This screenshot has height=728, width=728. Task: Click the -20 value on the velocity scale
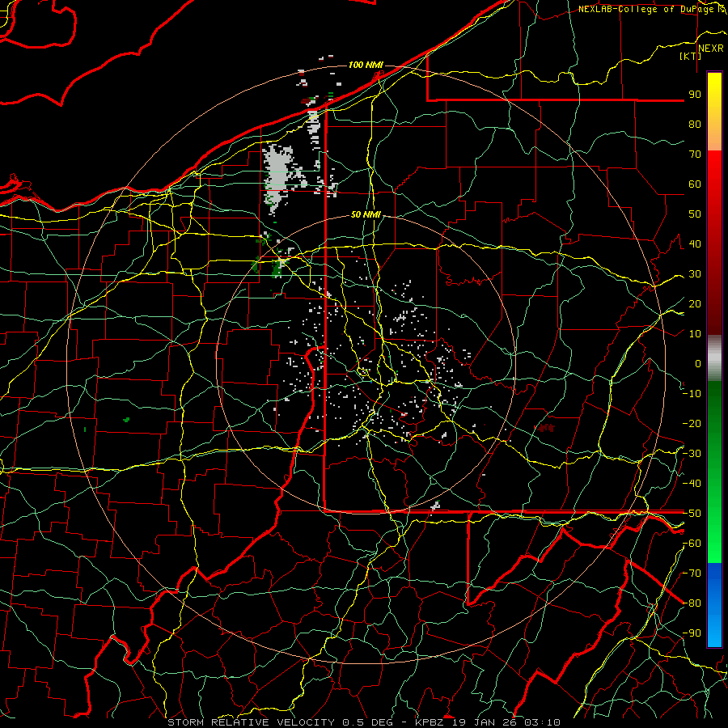pyautogui.click(x=692, y=424)
